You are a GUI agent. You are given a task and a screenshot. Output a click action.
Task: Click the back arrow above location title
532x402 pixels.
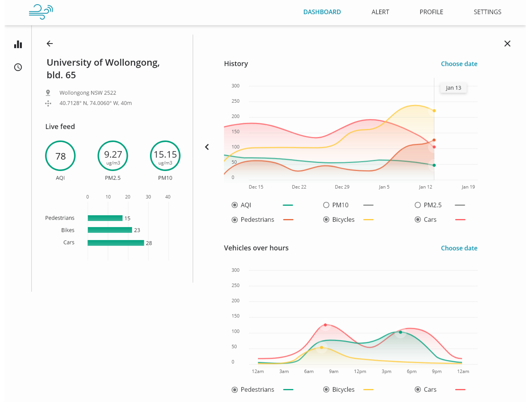tap(50, 44)
